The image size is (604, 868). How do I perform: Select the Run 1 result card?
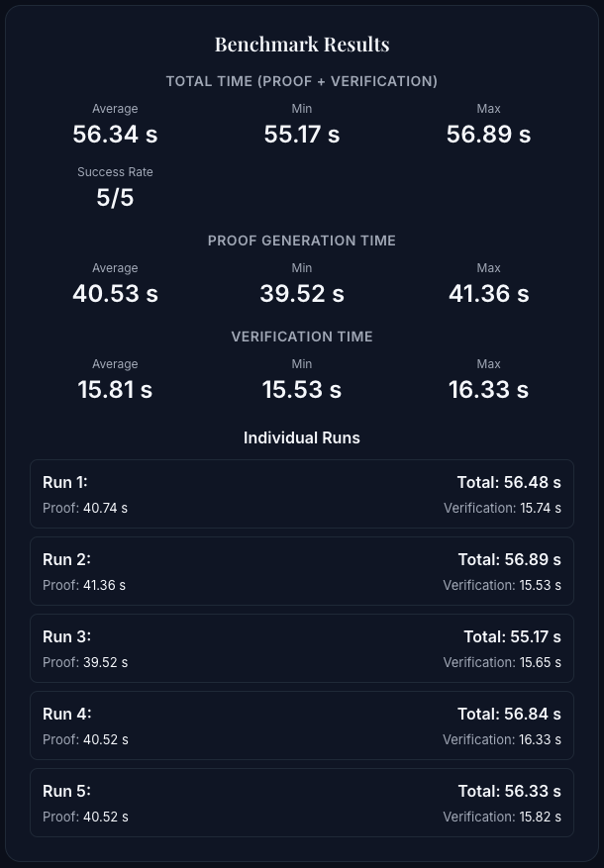click(302, 494)
